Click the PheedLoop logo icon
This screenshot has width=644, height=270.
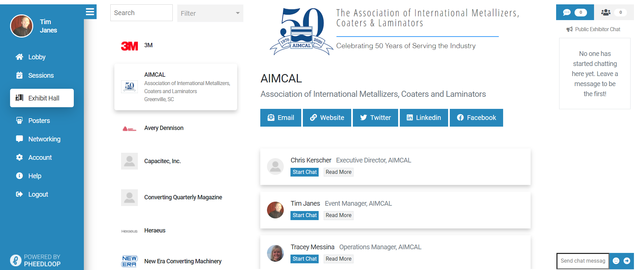16,260
